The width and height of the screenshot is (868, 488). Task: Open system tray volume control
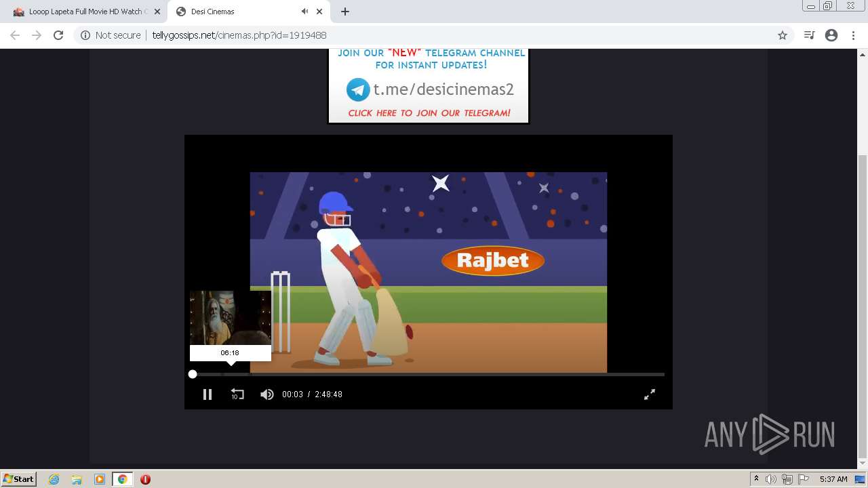(771, 479)
